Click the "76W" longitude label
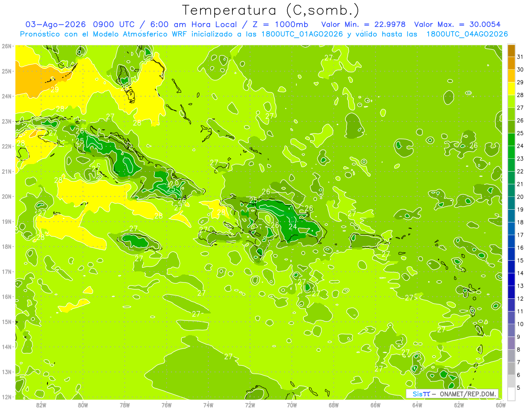 [x=167, y=405]
